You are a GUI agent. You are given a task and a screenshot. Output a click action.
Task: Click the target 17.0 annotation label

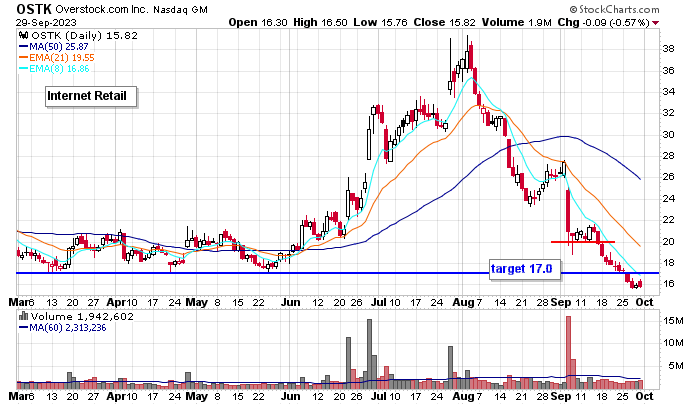point(525,269)
